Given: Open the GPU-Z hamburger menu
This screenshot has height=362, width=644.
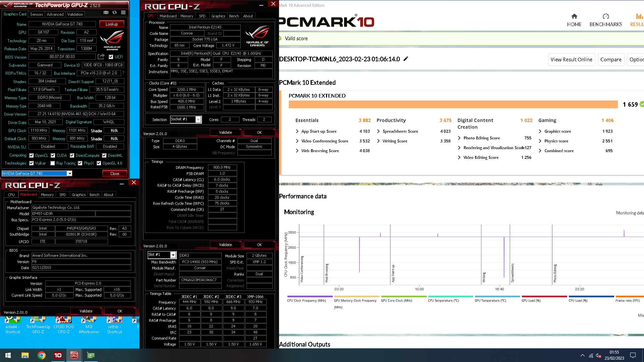Looking at the screenshot, I should (x=123, y=13).
